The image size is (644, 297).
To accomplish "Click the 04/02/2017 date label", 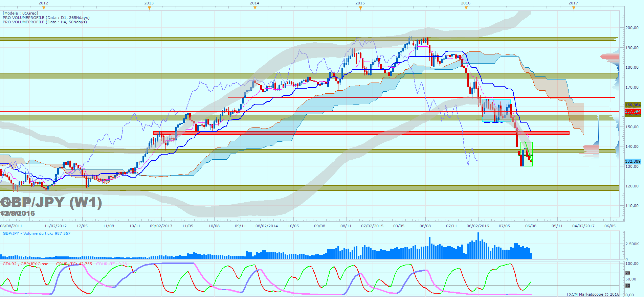I will (583, 226).
